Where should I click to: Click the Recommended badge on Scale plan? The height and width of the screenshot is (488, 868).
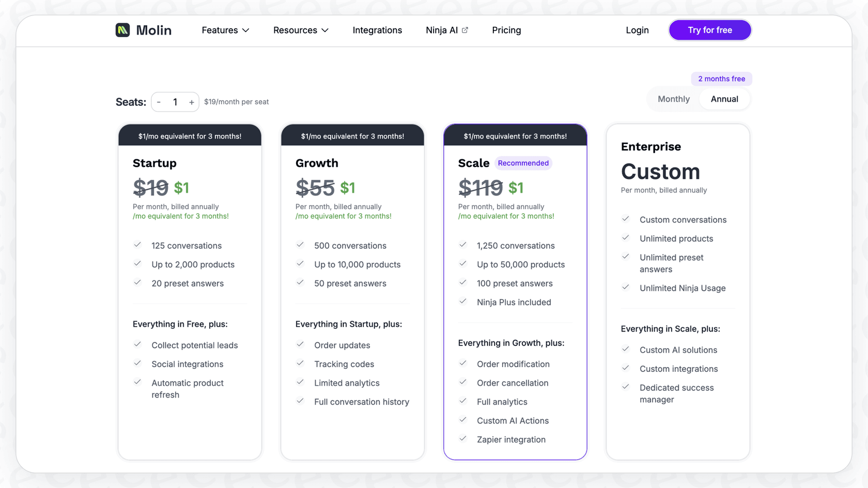[x=523, y=163]
